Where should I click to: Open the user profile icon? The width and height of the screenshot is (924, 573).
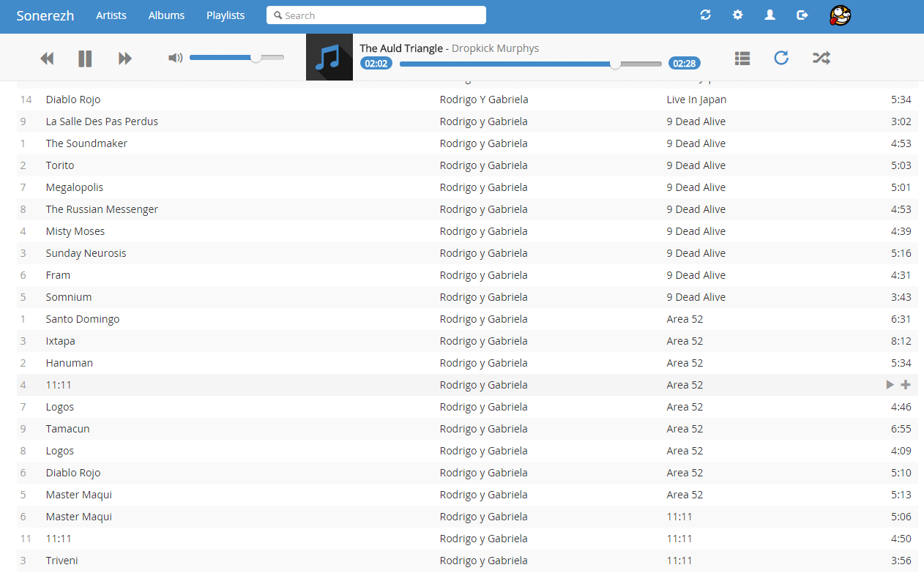770,15
